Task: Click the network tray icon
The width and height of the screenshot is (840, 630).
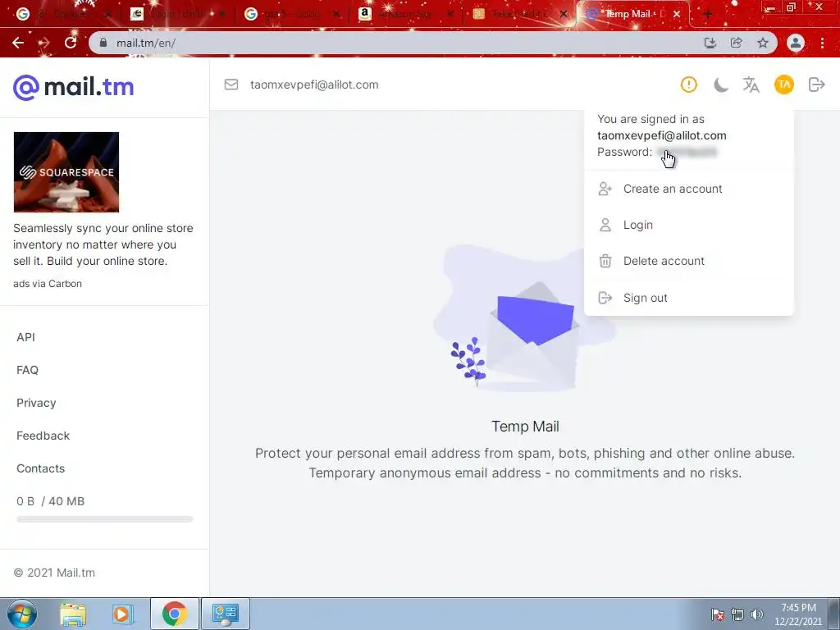Action: pyautogui.click(x=737, y=614)
